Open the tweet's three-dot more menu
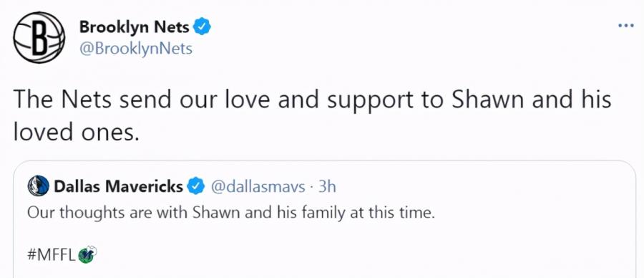 tap(626, 26)
